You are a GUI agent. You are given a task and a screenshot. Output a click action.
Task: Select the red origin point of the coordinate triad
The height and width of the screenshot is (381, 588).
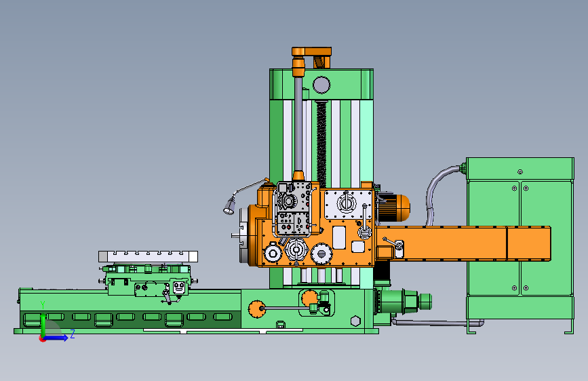point(42,339)
